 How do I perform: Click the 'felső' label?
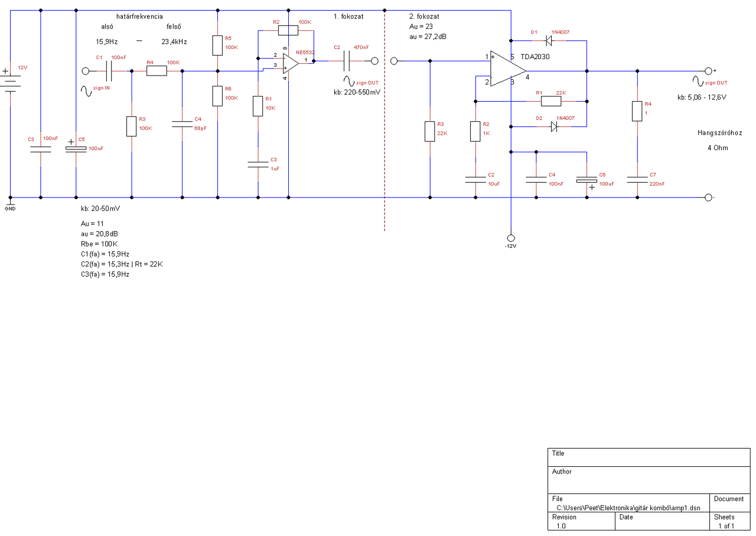click(172, 27)
